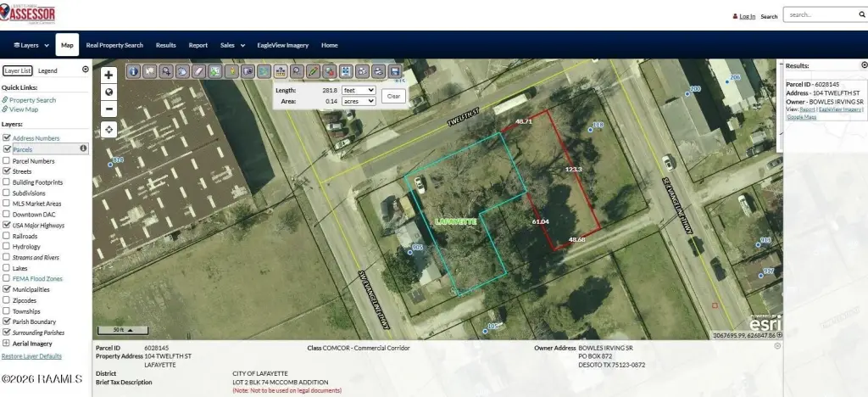Viewport: 868px width, 397px height.
Task: Select the eraser clear graphics tool
Action: 198,71
